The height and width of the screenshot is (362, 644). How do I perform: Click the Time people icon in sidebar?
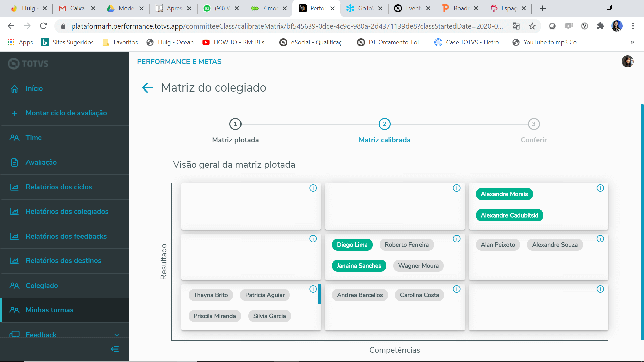tap(14, 138)
